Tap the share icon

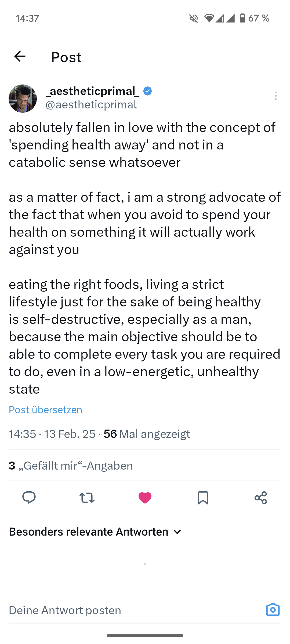[x=260, y=498]
